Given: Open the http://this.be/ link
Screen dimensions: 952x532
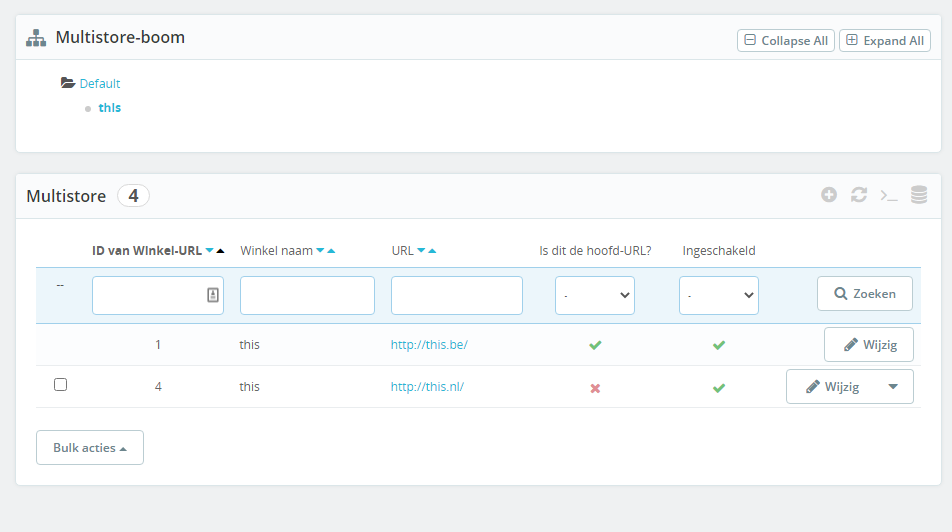Looking at the screenshot, I should [x=429, y=345].
